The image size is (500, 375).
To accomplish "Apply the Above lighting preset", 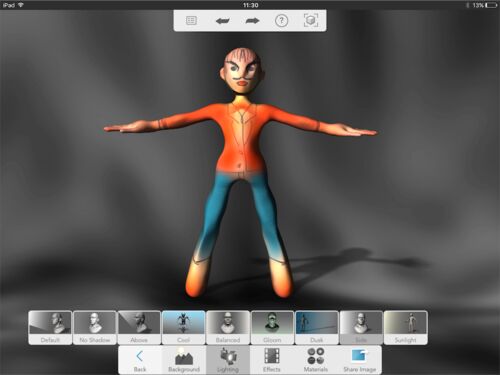I will [x=139, y=328].
